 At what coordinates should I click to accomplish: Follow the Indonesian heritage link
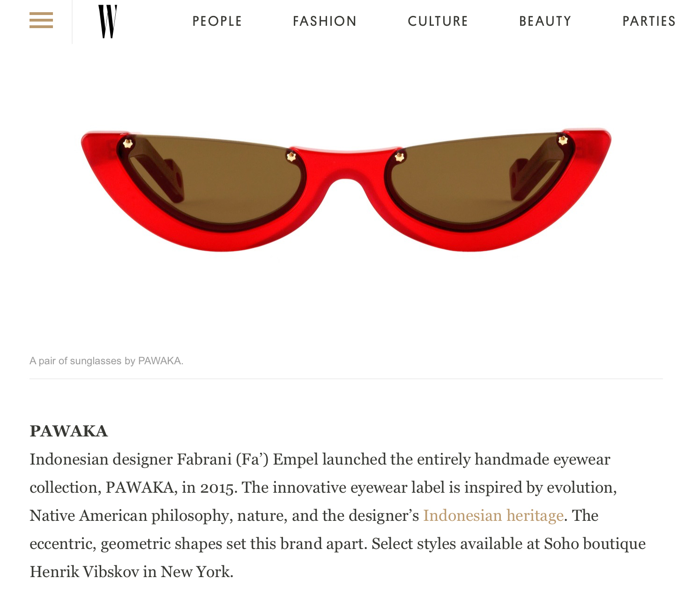tap(493, 516)
